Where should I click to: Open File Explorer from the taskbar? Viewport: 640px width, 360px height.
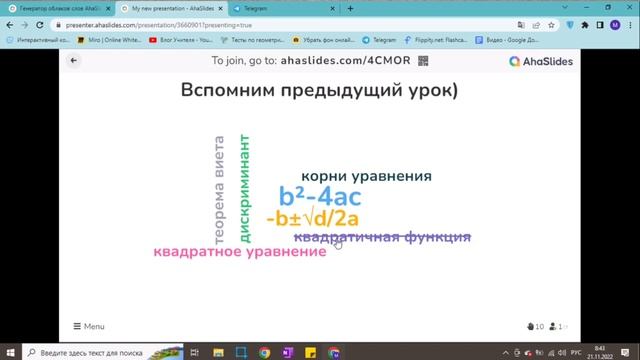point(218,352)
